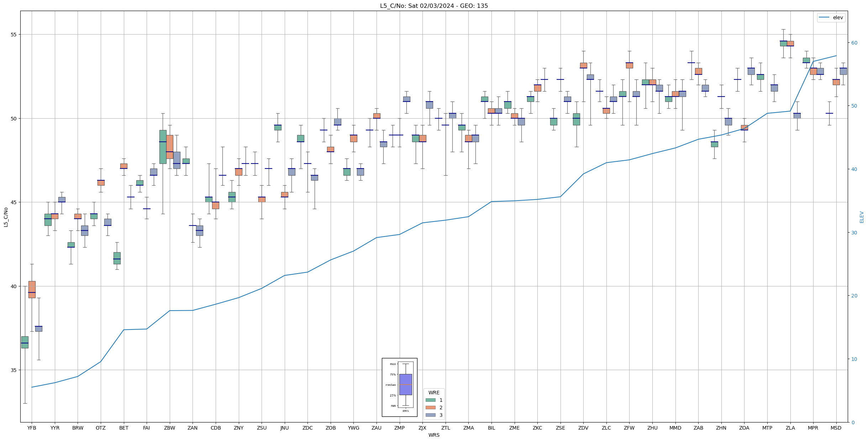Click the ZDV station label on the x-axis
Image resolution: width=868 pixels, height=441 pixels.
coord(583,428)
